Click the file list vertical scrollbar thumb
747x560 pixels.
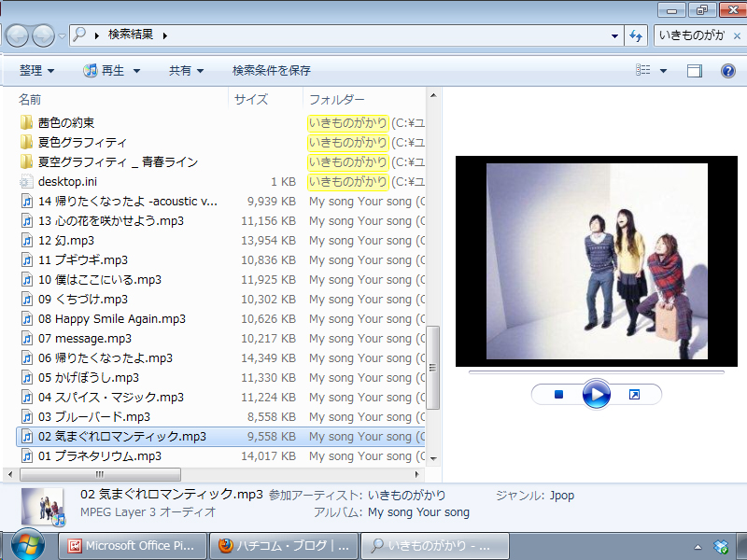click(x=433, y=367)
